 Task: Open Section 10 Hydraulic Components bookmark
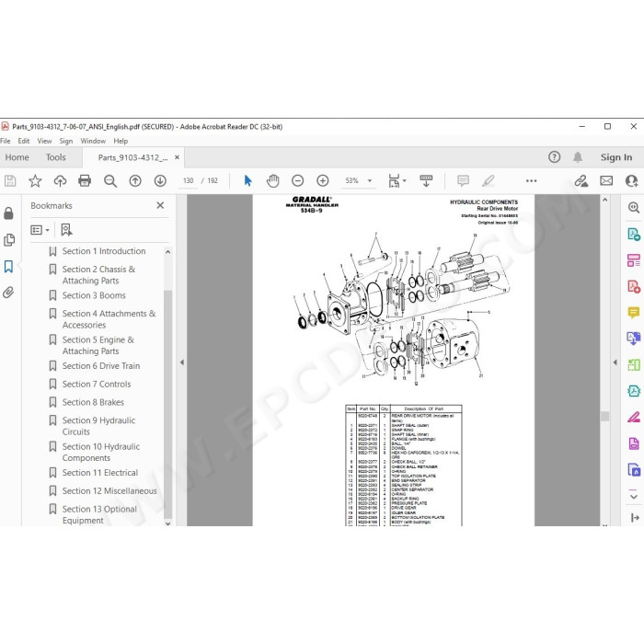[101, 453]
